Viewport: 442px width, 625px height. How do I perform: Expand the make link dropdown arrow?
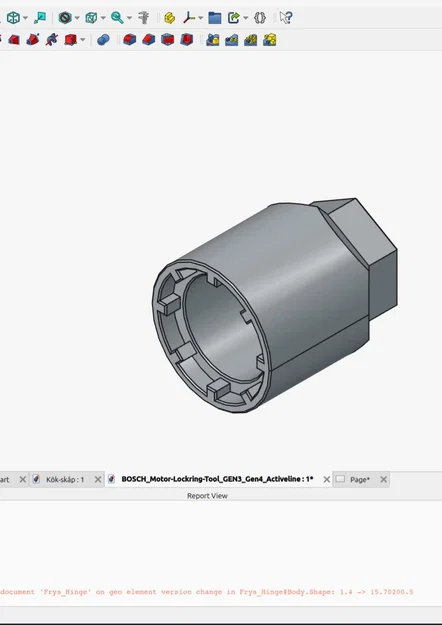pos(246,18)
